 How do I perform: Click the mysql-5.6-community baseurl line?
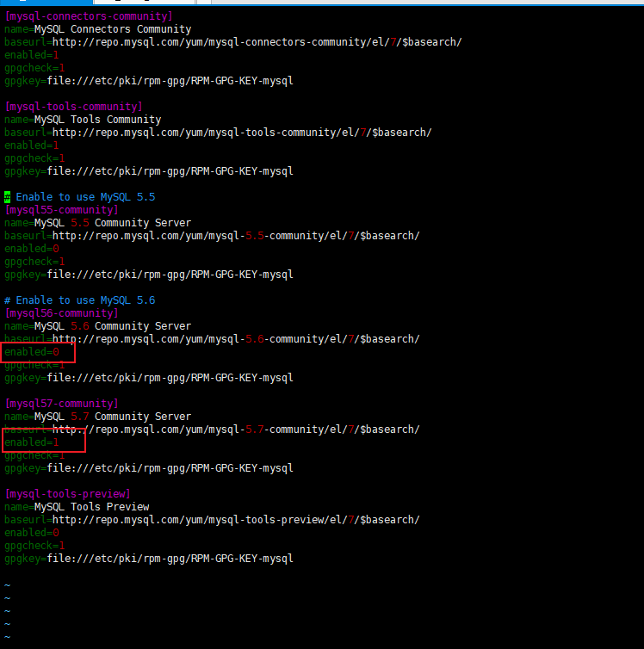tap(212, 339)
